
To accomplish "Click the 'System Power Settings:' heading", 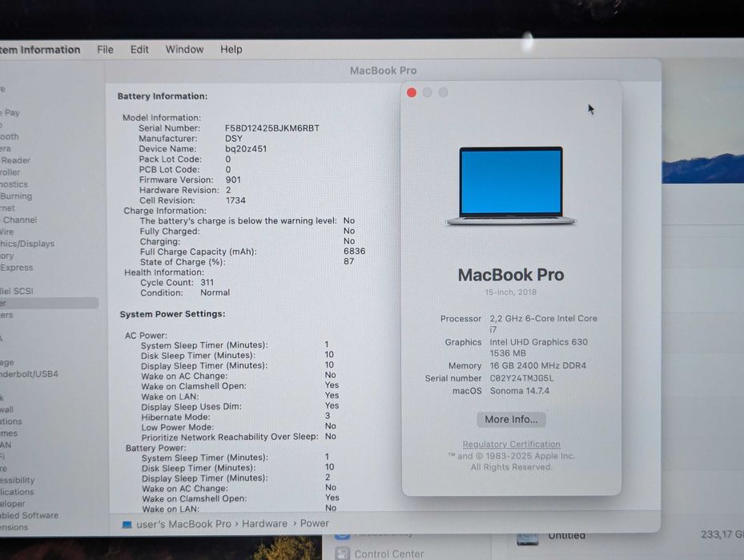I will (172, 314).
